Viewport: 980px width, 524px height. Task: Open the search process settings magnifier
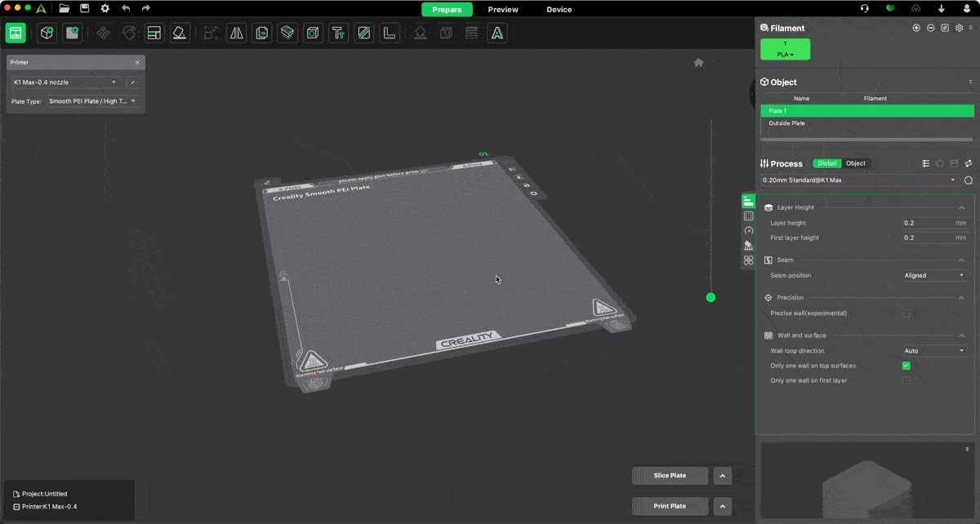coord(969,180)
